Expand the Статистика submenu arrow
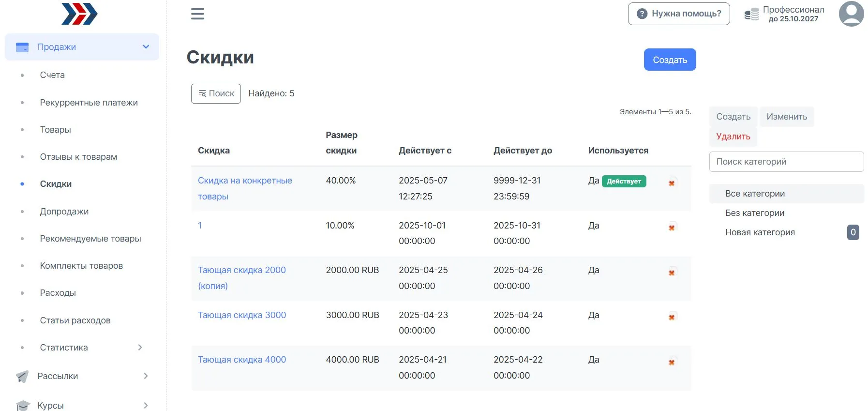Viewport: 868px width, 411px height. 140,347
